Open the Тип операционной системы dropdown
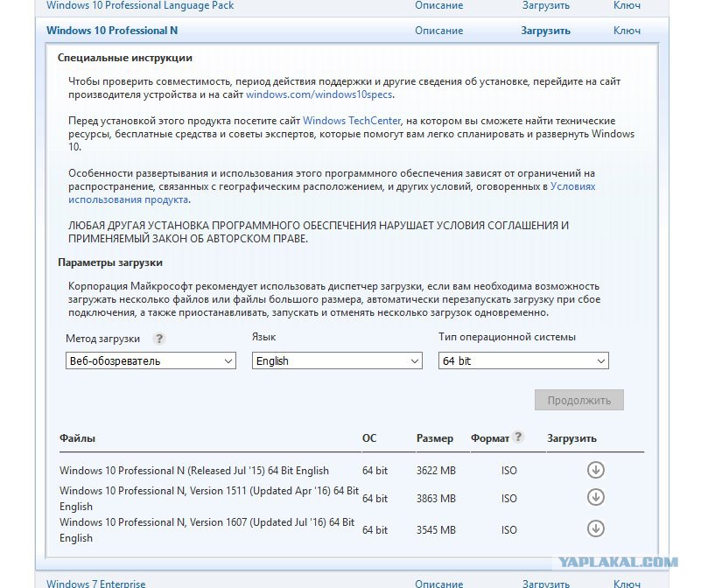This screenshot has width=701, height=588. point(522,360)
